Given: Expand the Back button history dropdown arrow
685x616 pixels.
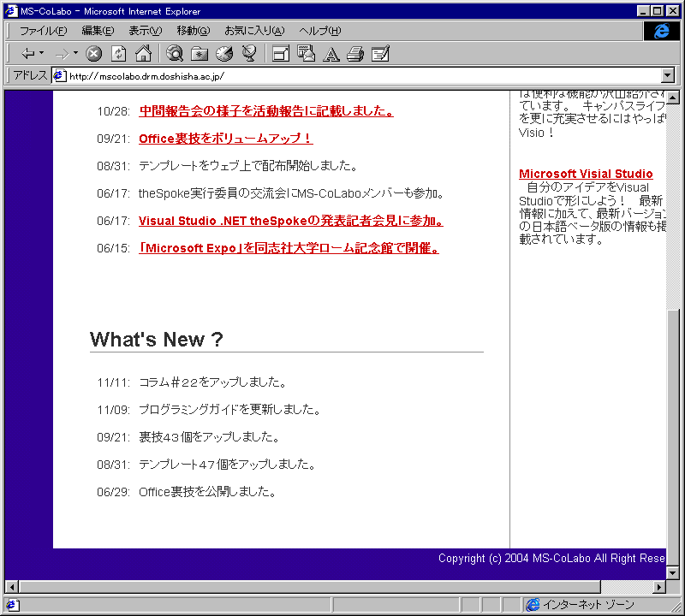Looking at the screenshot, I should (41, 53).
